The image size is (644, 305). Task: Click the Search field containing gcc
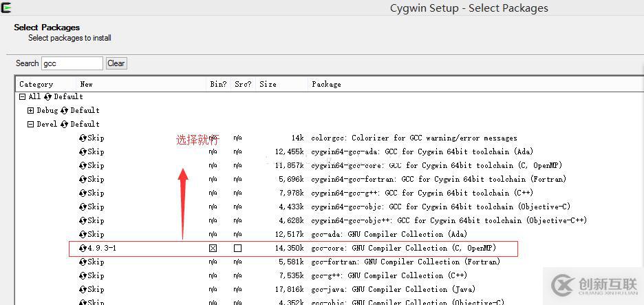pyautogui.click(x=72, y=63)
